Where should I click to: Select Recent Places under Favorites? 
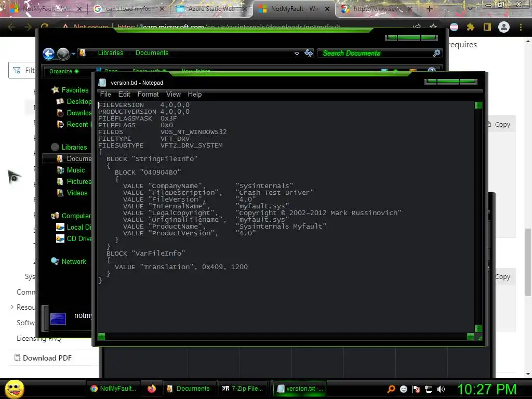(x=79, y=124)
